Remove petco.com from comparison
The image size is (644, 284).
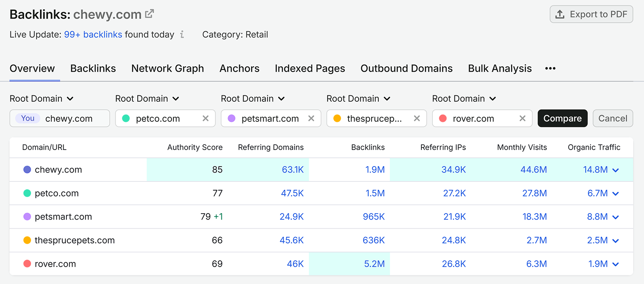tap(205, 118)
